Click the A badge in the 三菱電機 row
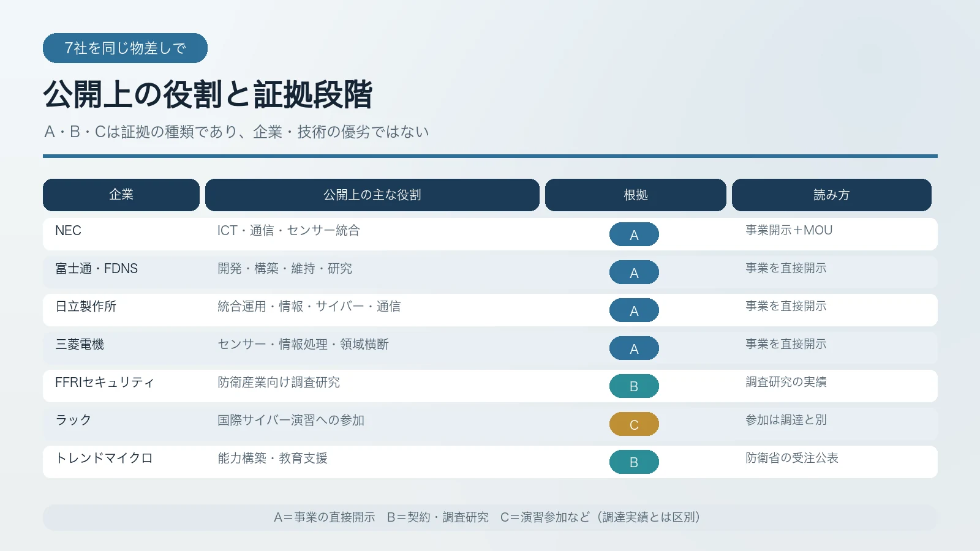Viewport: 980px width, 551px height. (634, 348)
